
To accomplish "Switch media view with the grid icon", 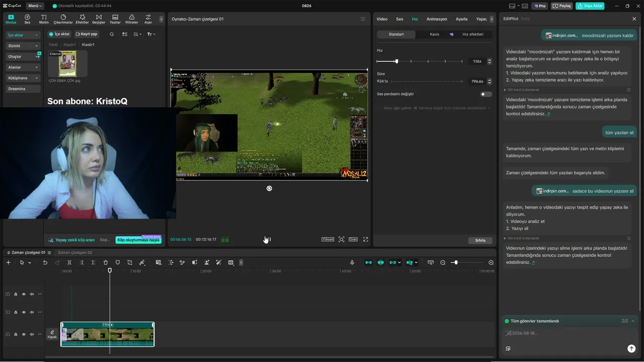I will pyautogui.click(x=125, y=34).
